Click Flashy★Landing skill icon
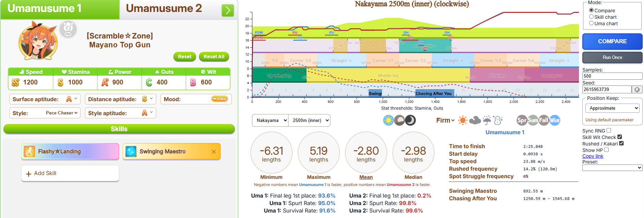This screenshot has height=218, width=644. [29, 151]
